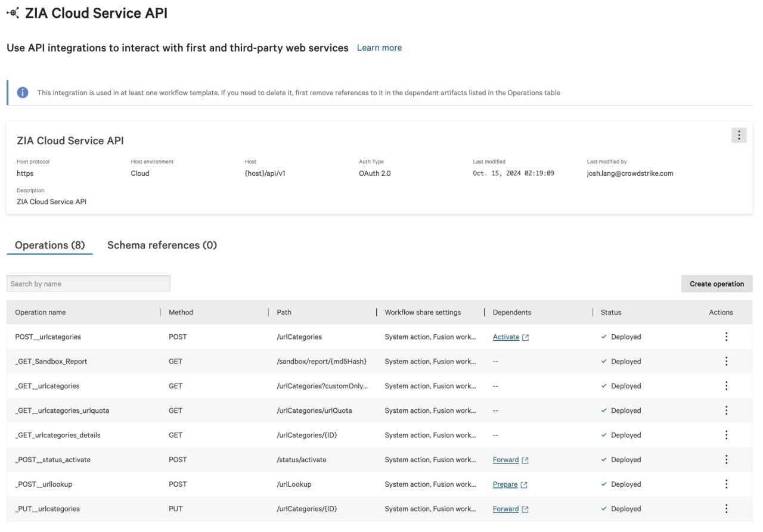Click external link icon next to Activate
The image size is (763, 532).
[526, 337]
